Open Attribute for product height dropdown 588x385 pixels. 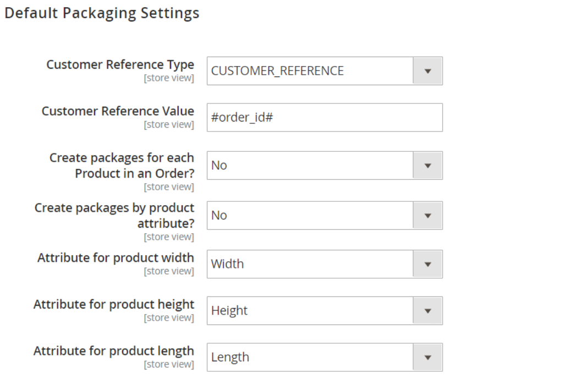pos(325,310)
